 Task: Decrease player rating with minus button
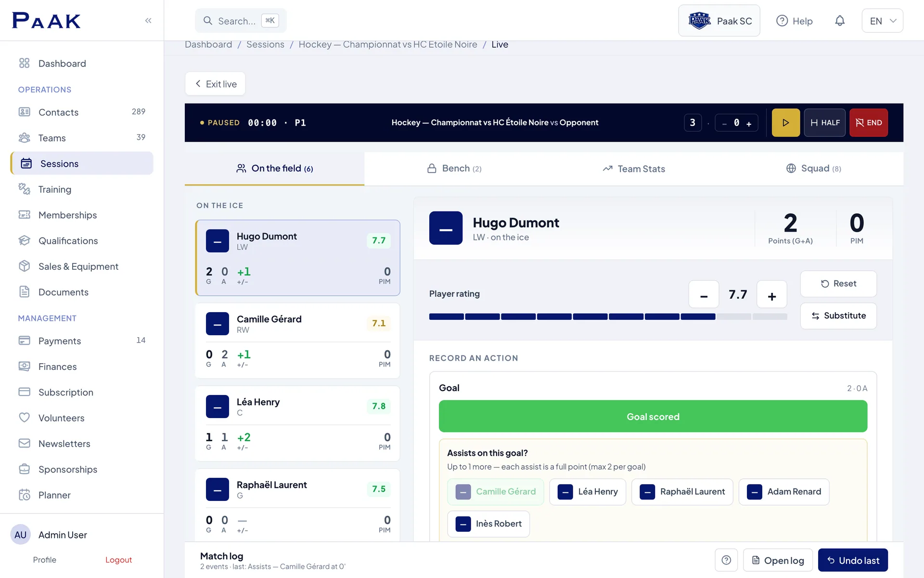[x=704, y=294]
